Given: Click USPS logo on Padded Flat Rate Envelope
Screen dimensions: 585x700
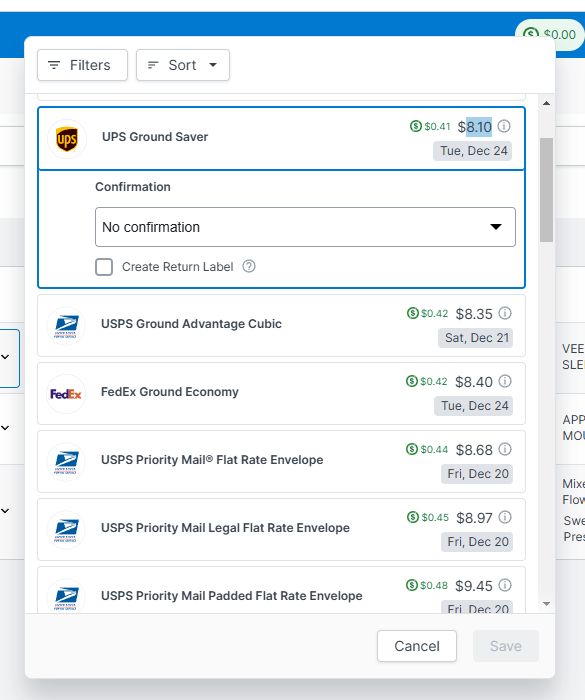Looking at the screenshot, I should click(66, 596).
